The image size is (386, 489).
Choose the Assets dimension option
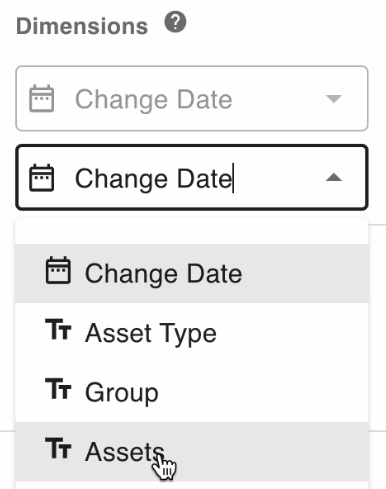click(x=192, y=451)
